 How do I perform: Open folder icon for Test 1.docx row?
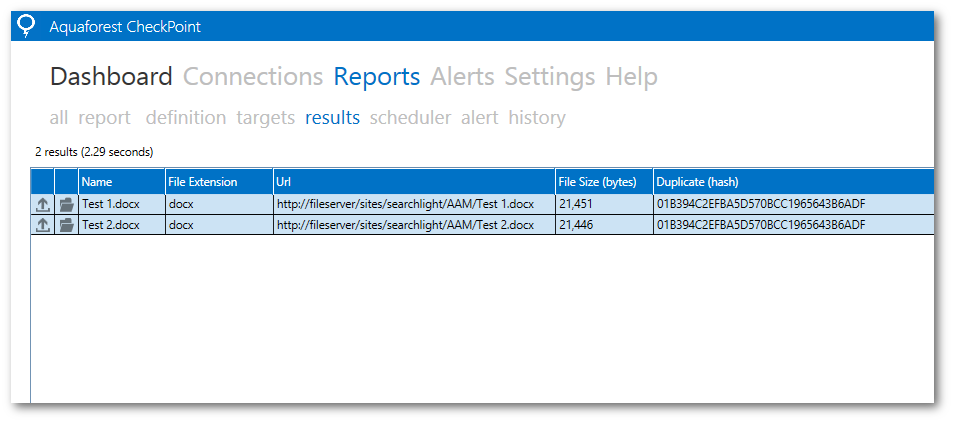pyautogui.click(x=67, y=204)
